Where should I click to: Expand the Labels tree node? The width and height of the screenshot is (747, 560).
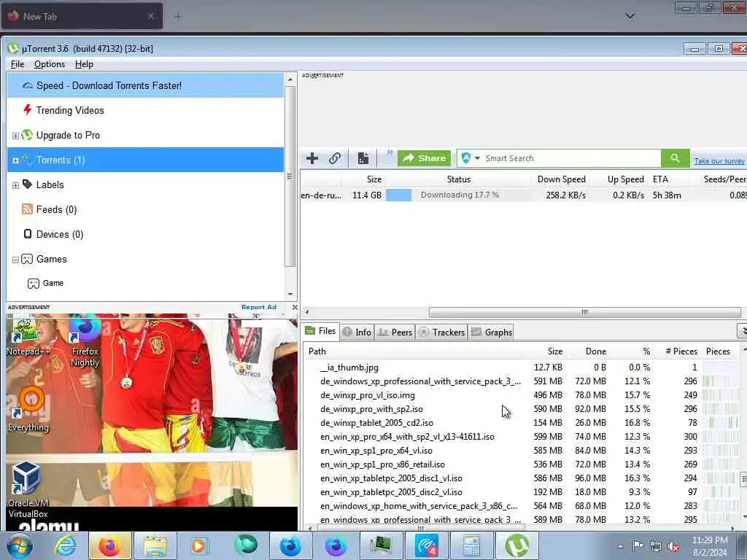[15, 185]
